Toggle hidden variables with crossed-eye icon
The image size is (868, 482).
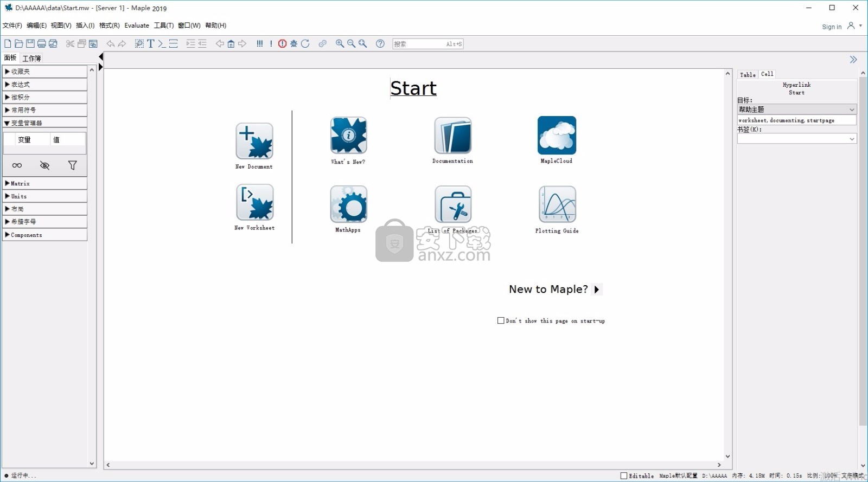coord(45,165)
